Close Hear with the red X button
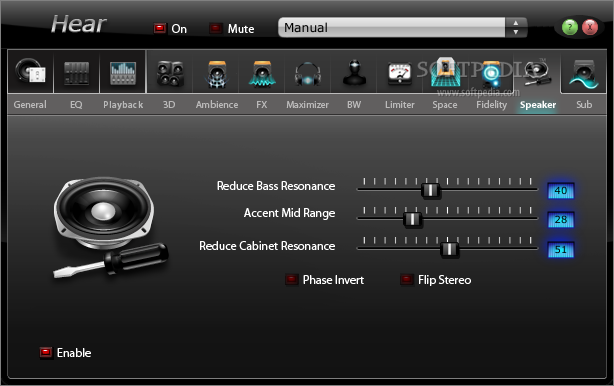Image resolution: width=614 pixels, height=386 pixels. (590, 27)
